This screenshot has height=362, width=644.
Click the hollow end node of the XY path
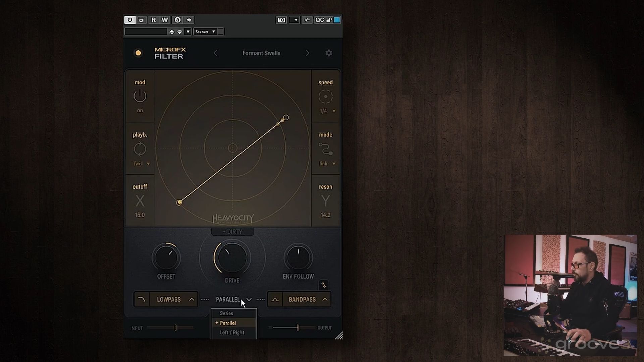point(286,117)
